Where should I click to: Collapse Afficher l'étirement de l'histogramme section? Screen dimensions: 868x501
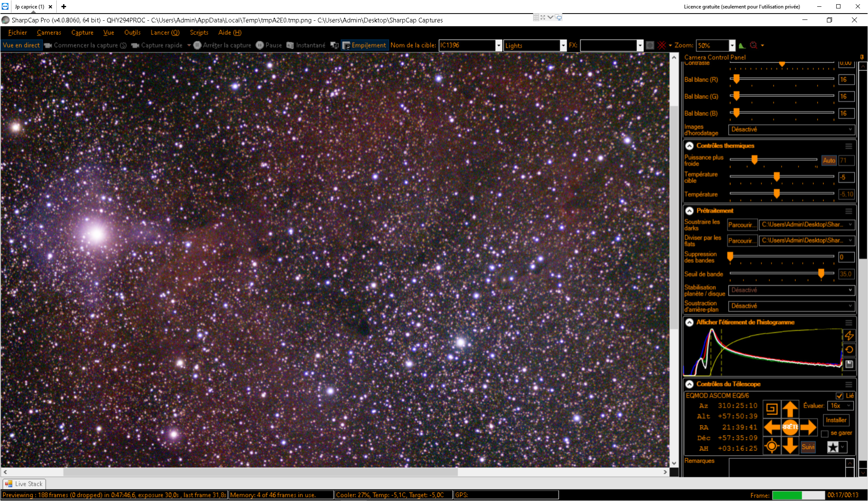tap(690, 323)
